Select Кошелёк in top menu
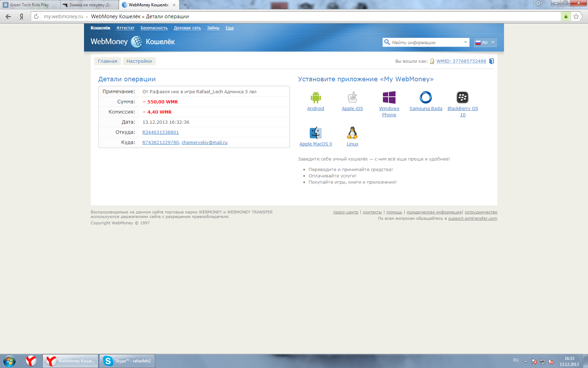The image size is (588, 368). click(100, 28)
